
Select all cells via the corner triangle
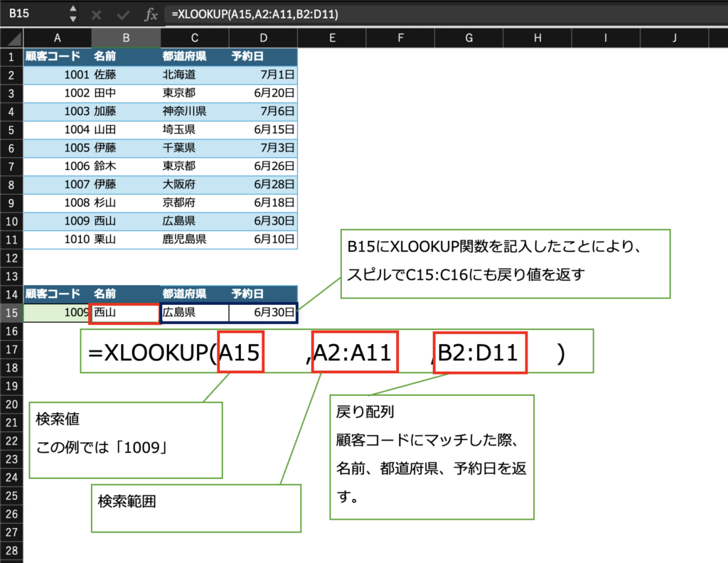pos(12,38)
